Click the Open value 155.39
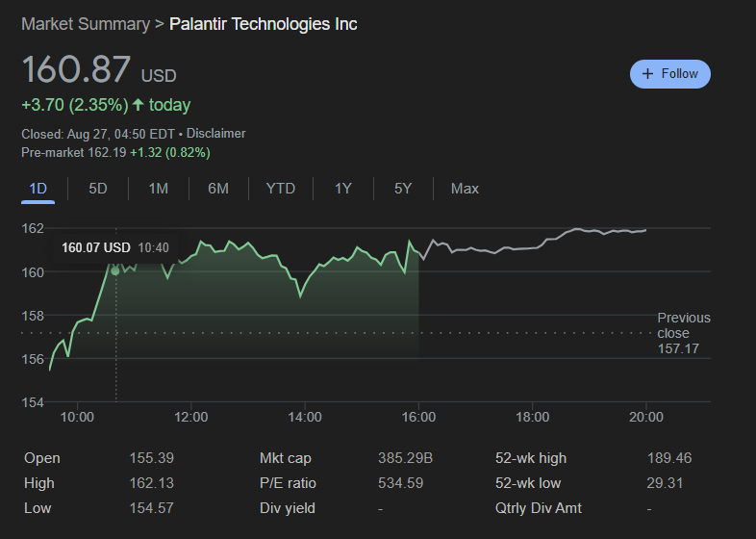This screenshot has width=756, height=539. (x=151, y=458)
